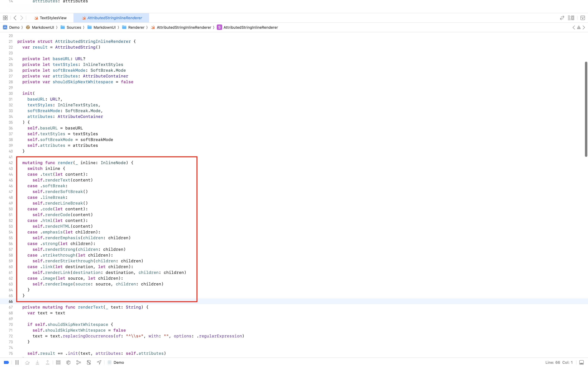Click the Simulate Location arrow icon
588x367 pixels.
pos(99,362)
